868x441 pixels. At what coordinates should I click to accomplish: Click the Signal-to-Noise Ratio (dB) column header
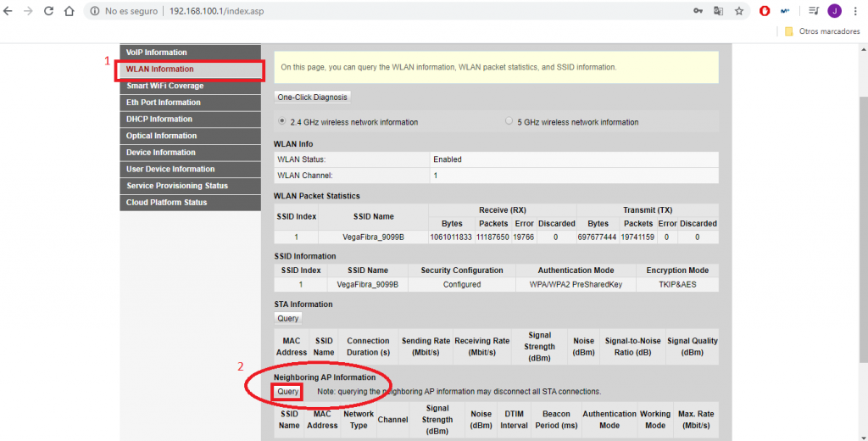[x=632, y=347]
